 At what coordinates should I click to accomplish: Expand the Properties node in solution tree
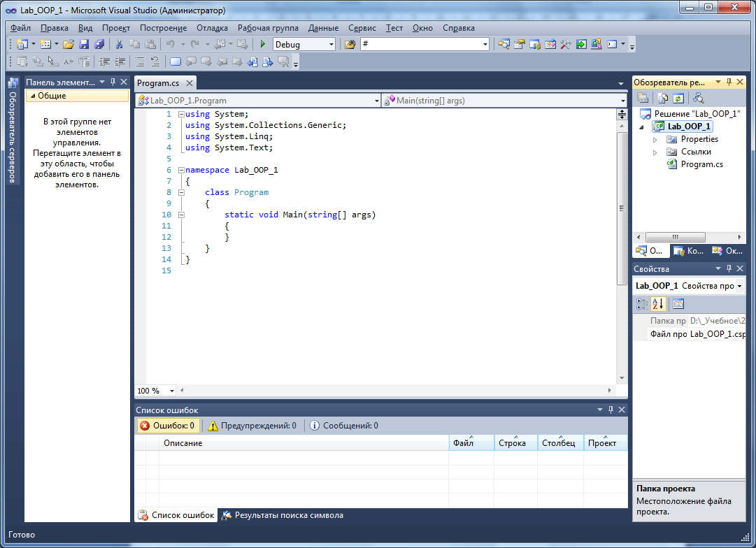click(655, 140)
